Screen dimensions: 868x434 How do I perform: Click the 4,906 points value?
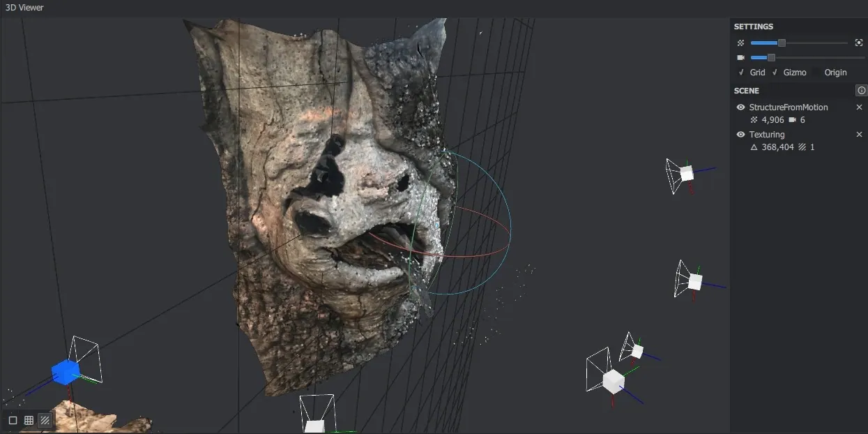772,120
